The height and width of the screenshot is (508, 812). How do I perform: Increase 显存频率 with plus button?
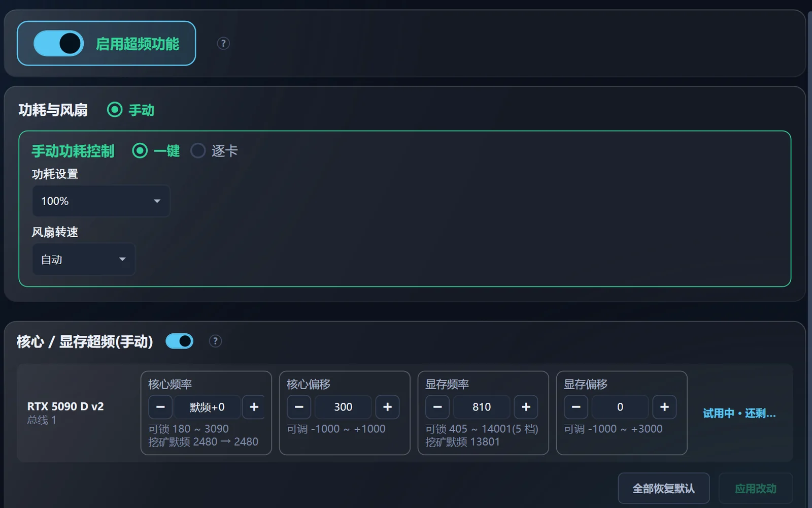(526, 407)
